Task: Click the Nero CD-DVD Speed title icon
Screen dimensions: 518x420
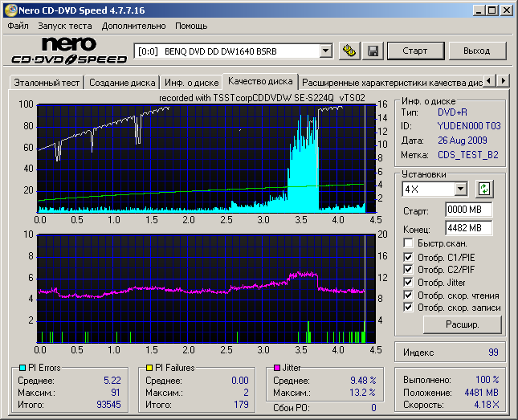Action: click(x=11, y=10)
